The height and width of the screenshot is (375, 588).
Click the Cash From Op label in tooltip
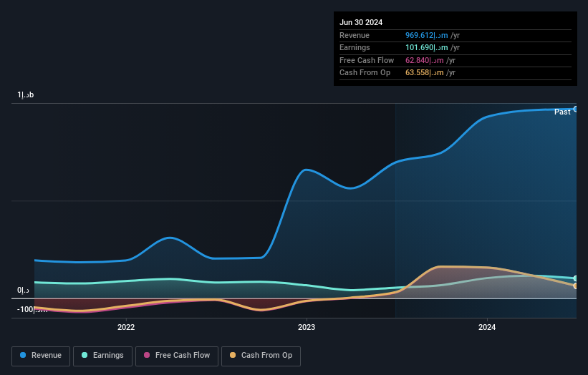pos(365,73)
